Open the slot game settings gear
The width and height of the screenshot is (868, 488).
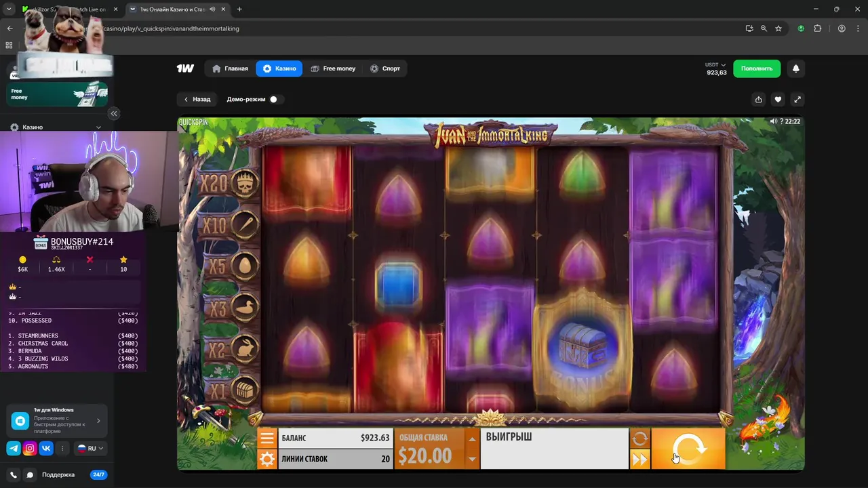click(x=267, y=459)
